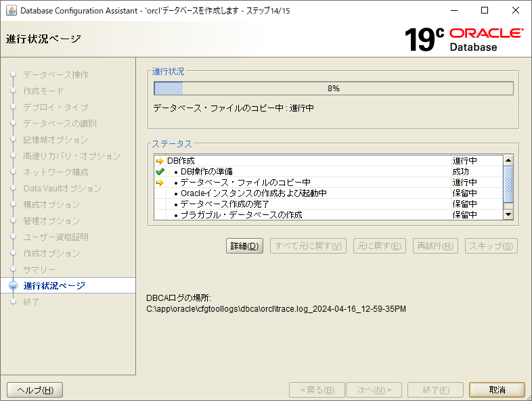This screenshot has height=401, width=532.
Task: Click the <戻る(B) back button
Action: coord(317,390)
